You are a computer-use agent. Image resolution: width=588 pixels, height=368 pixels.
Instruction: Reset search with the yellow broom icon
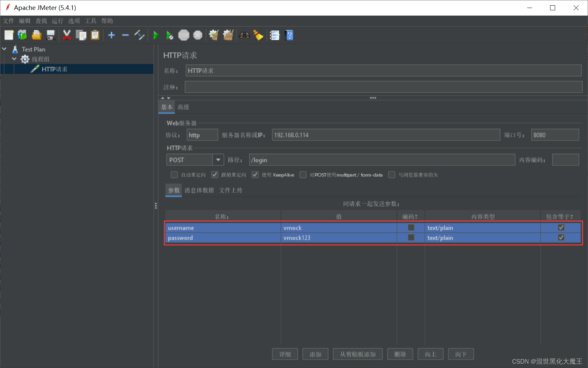258,35
